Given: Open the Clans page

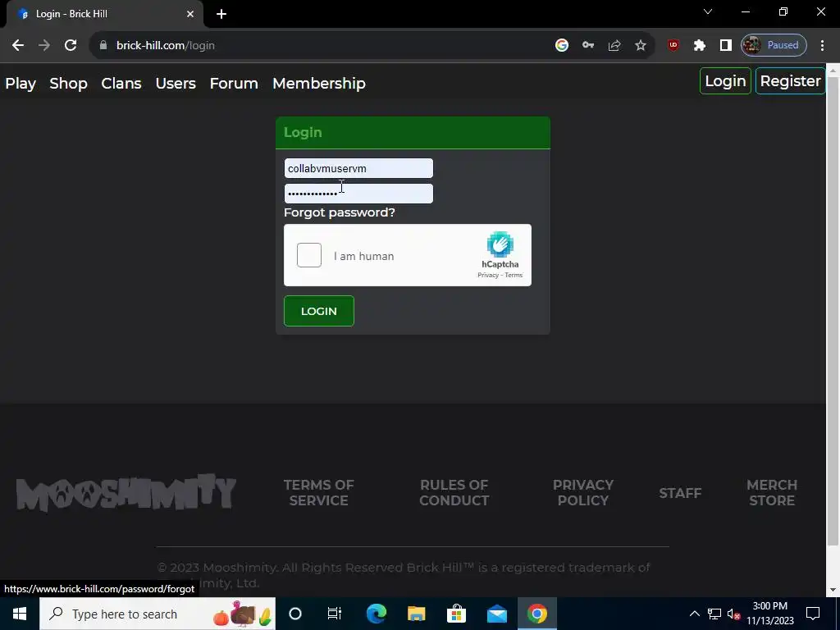Looking at the screenshot, I should point(121,84).
